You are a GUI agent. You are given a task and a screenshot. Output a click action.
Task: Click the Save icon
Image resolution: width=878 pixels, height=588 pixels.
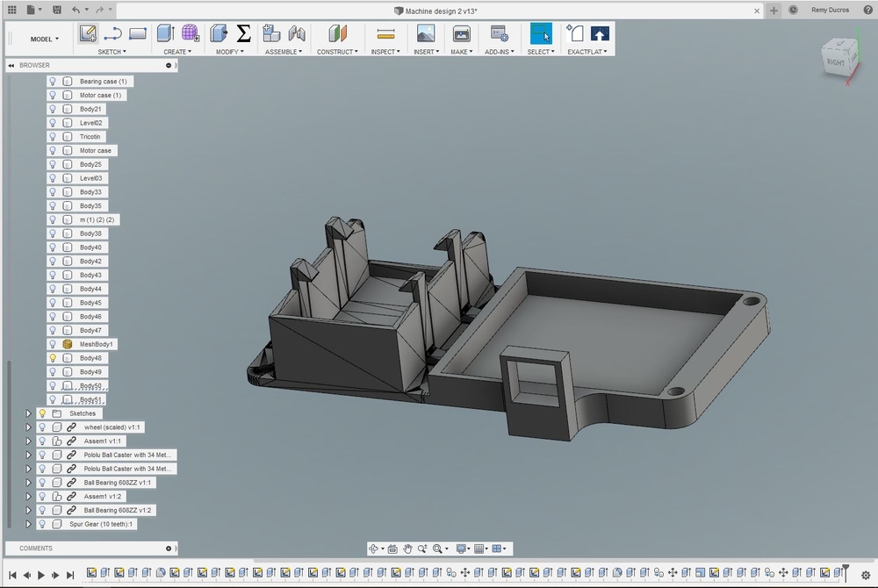(x=56, y=10)
